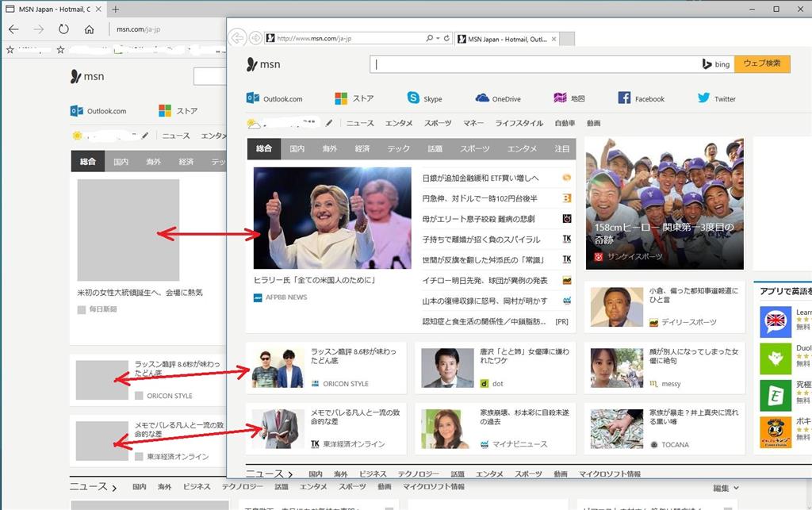This screenshot has width=812, height=510.
Task: Open the 158cmヒーロー baseball team story
Action: (x=665, y=204)
